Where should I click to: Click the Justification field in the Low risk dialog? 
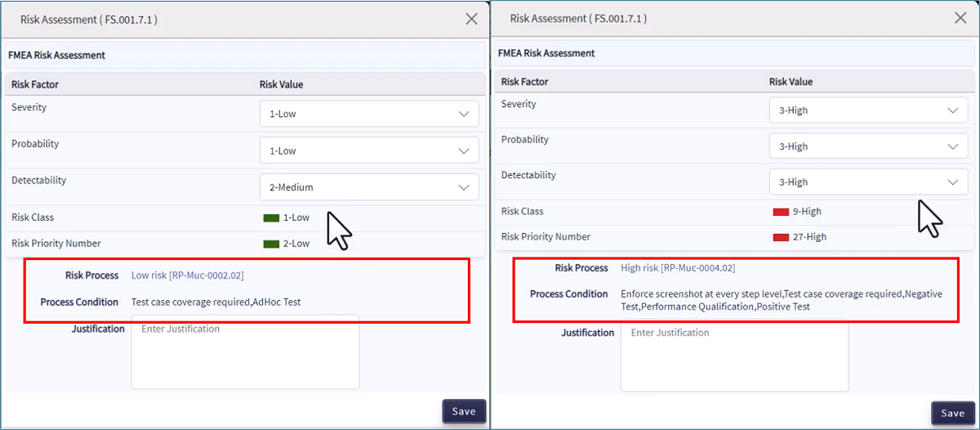coord(245,352)
